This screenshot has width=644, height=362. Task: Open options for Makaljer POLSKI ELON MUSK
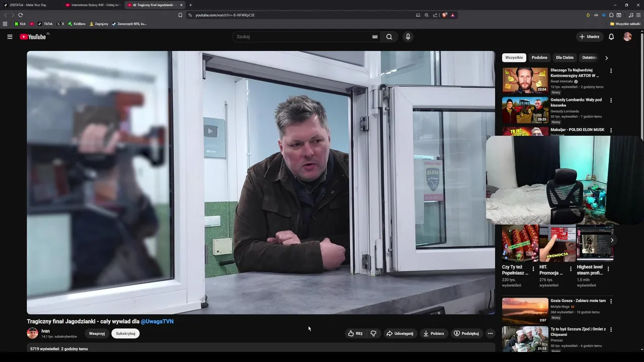(611, 130)
